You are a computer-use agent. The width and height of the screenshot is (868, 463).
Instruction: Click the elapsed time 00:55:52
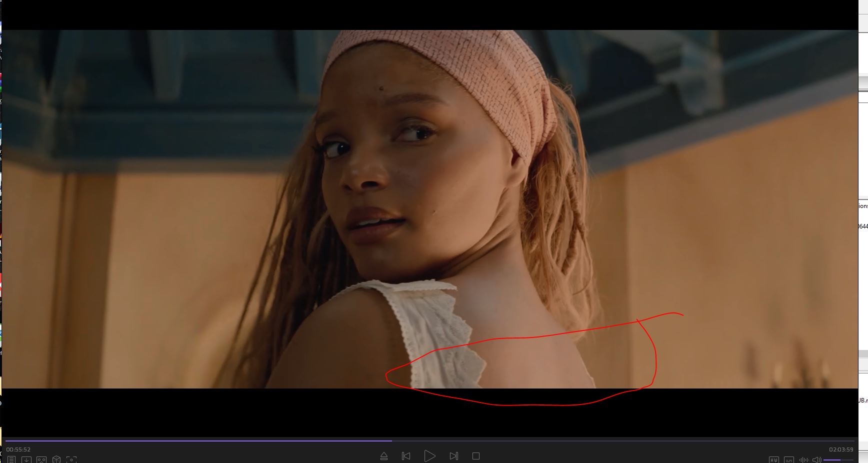[18, 449]
